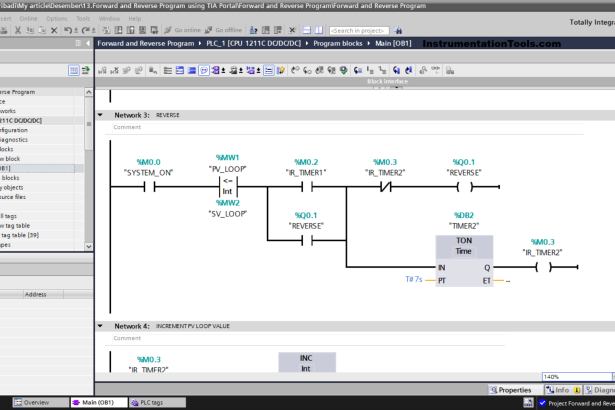
Task: Click the Search in project field
Action: click(x=359, y=31)
